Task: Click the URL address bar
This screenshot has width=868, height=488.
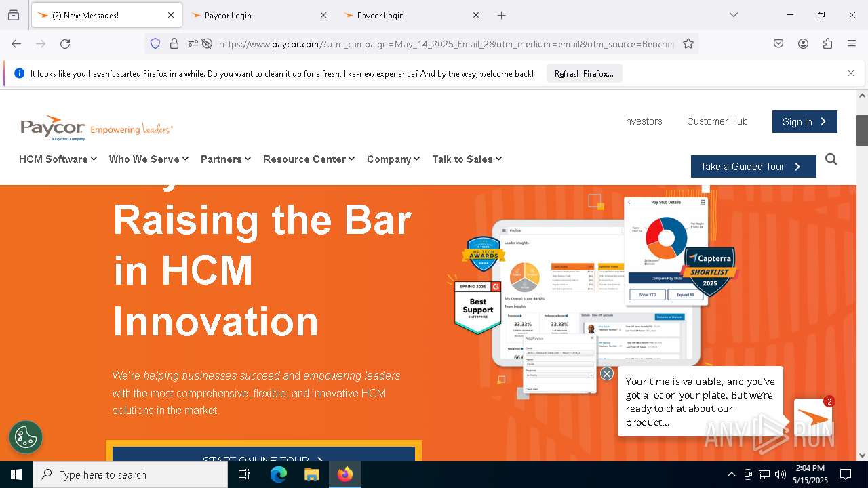Action: (446, 44)
